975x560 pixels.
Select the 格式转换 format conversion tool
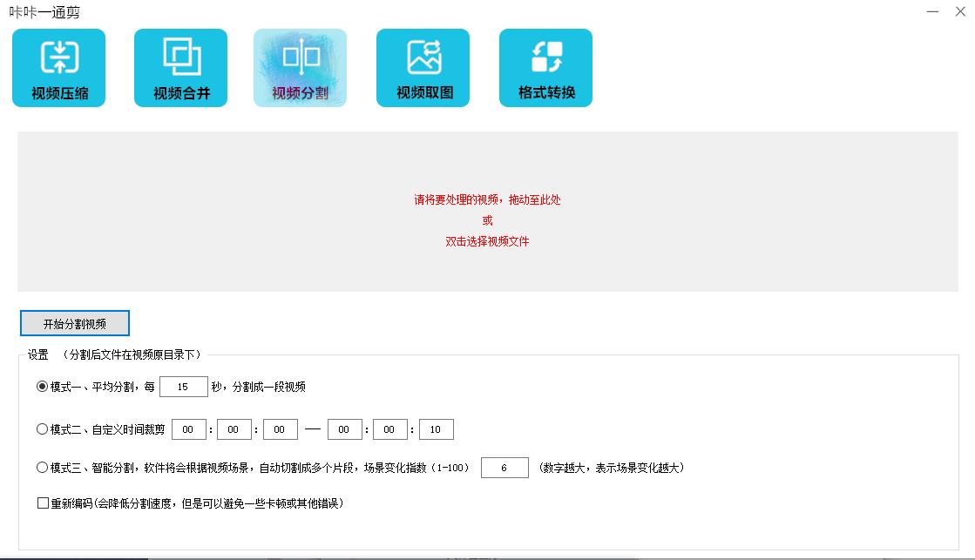545,67
